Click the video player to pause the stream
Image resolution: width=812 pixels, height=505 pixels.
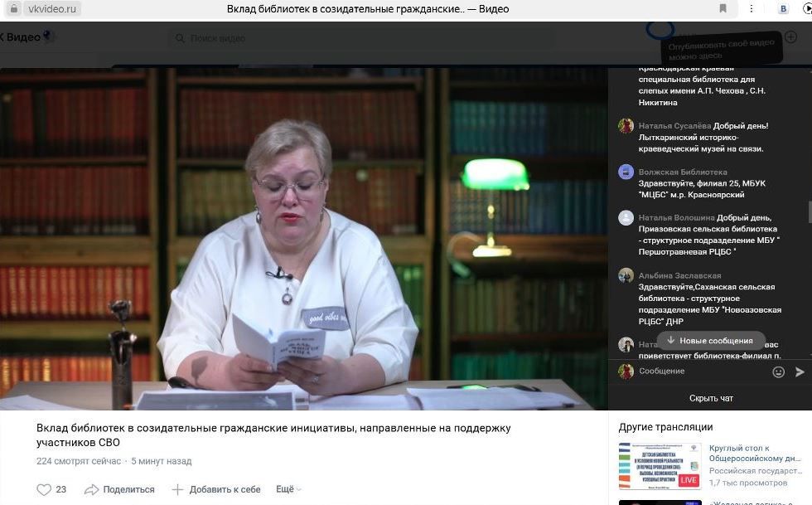click(x=303, y=239)
